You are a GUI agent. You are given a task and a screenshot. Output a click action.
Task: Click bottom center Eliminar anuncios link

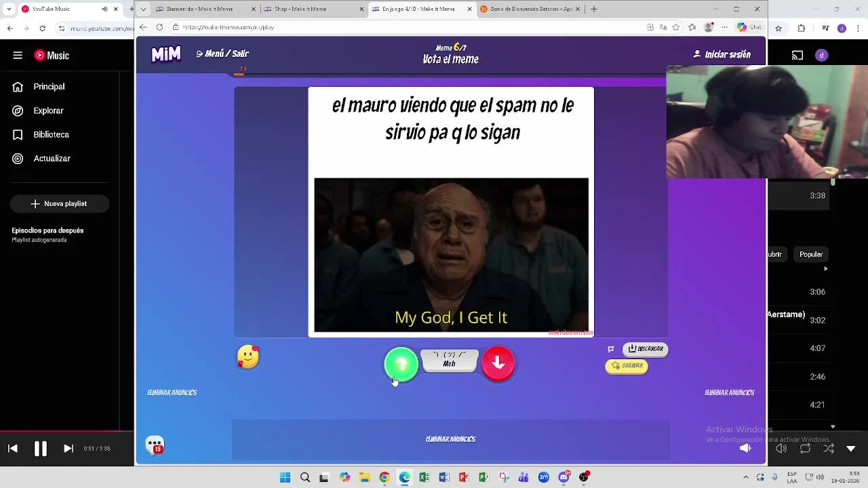point(451,439)
